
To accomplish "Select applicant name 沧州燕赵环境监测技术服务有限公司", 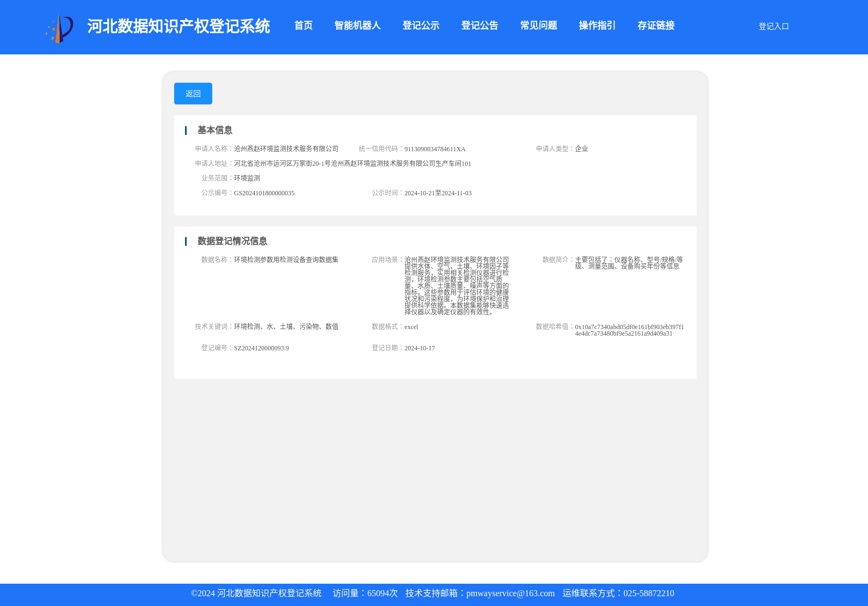I will (286, 149).
